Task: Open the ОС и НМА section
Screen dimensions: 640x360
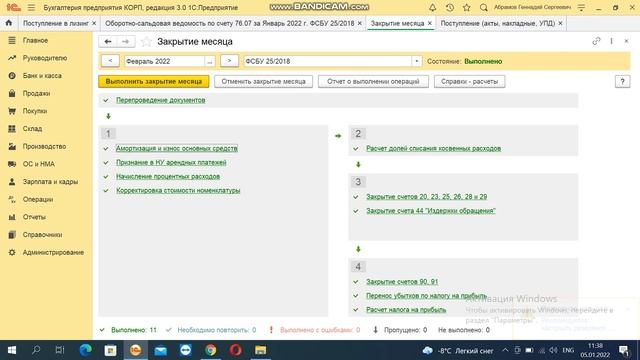Action: (38, 164)
